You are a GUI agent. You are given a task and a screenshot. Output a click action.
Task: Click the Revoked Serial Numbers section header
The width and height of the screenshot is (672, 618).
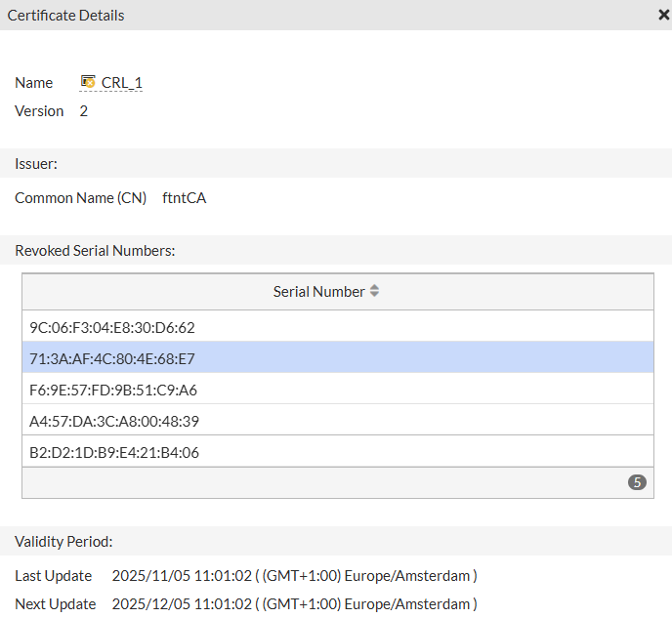tap(95, 250)
